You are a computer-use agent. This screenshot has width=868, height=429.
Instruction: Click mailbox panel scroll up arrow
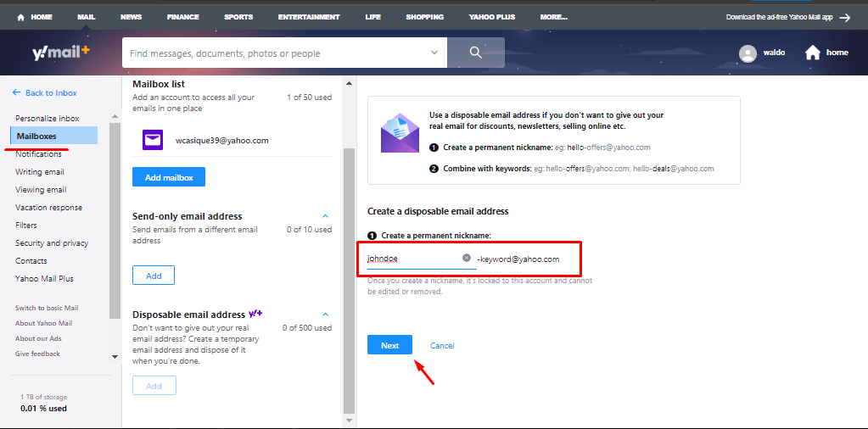pyautogui.click(x=349, y=83)
